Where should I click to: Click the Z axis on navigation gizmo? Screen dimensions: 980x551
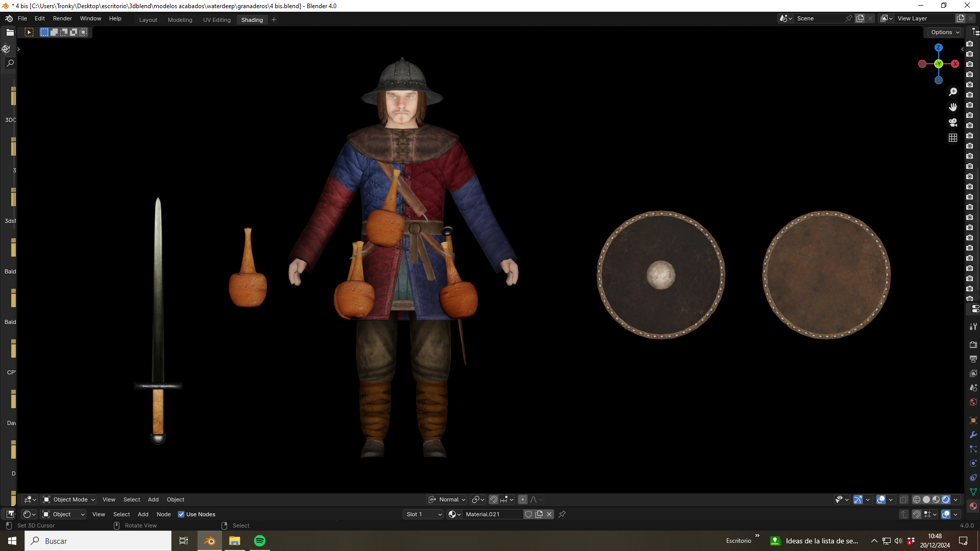coord(938,47)
